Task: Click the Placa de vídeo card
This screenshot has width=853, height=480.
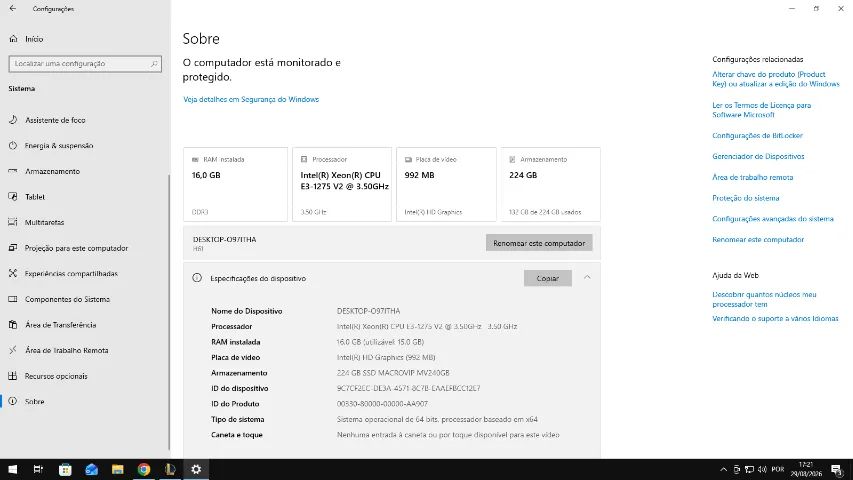Action: (446, 184)
